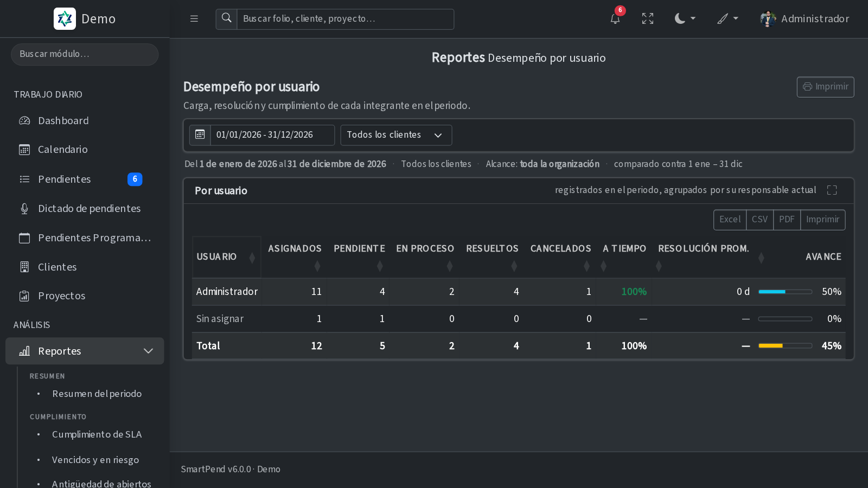Open the Cumplimiento de SLA report
Viewport: 868px width, 488px height.
point(97,435)
